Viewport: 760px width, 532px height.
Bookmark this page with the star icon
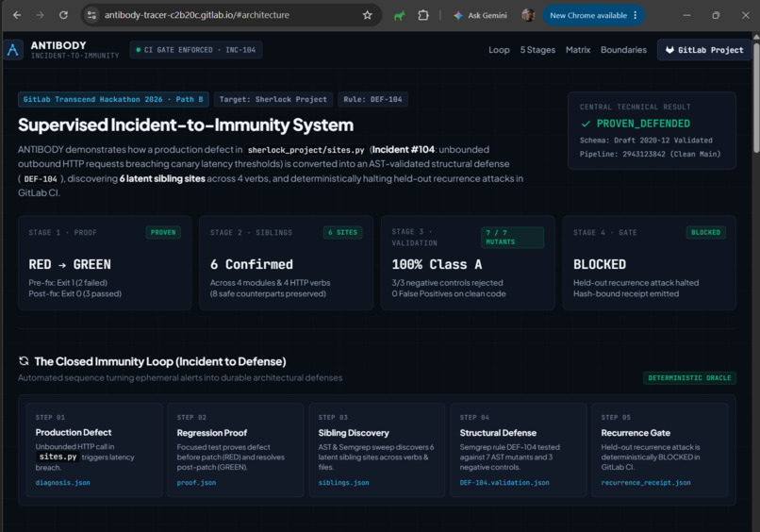(368, 15)
